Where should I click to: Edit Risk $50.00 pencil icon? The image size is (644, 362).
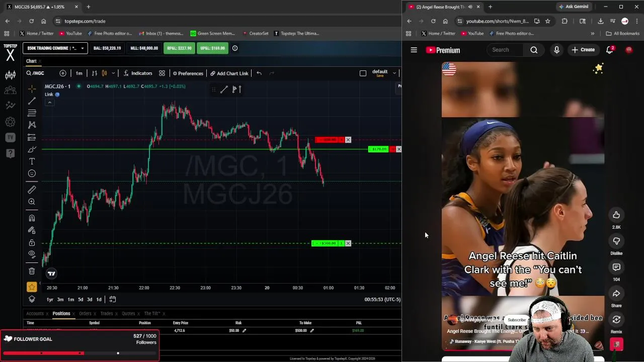coord(244,331)
